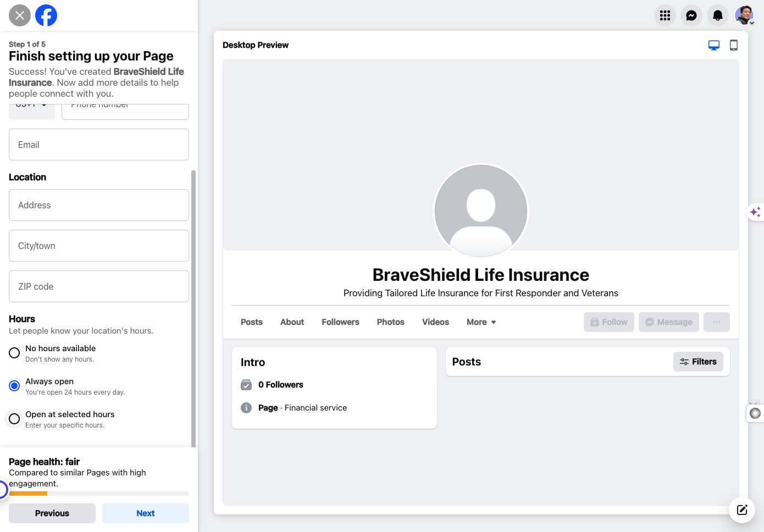Screen dimensions: 764x532
Task: Open the About tab in preview
Action: [x=292, y=322]
